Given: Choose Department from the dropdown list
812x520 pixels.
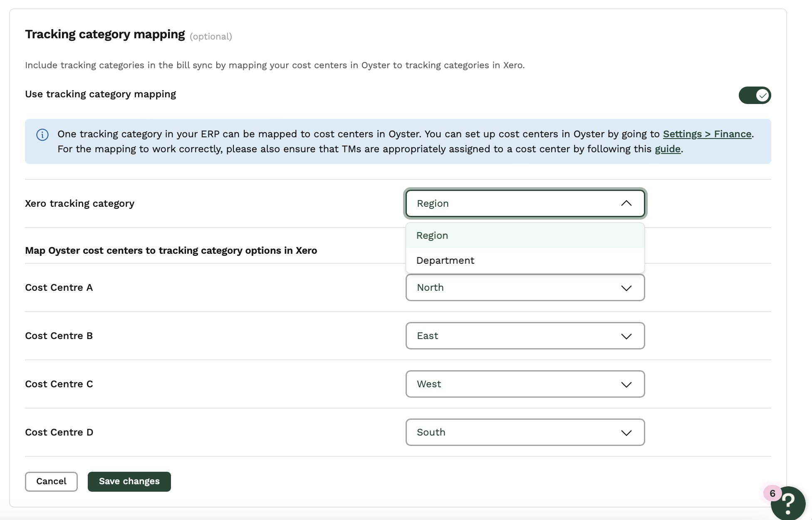Looking at the screenshot, I should (525, 260).
